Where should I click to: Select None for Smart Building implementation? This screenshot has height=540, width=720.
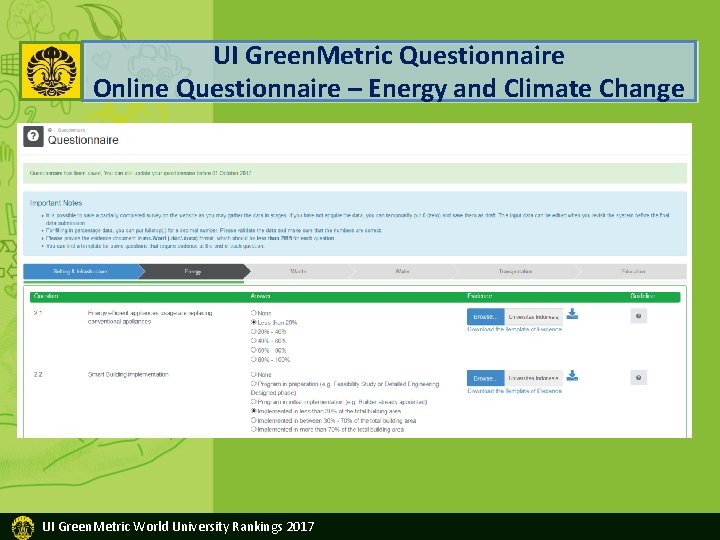click(x=253, y=375)
